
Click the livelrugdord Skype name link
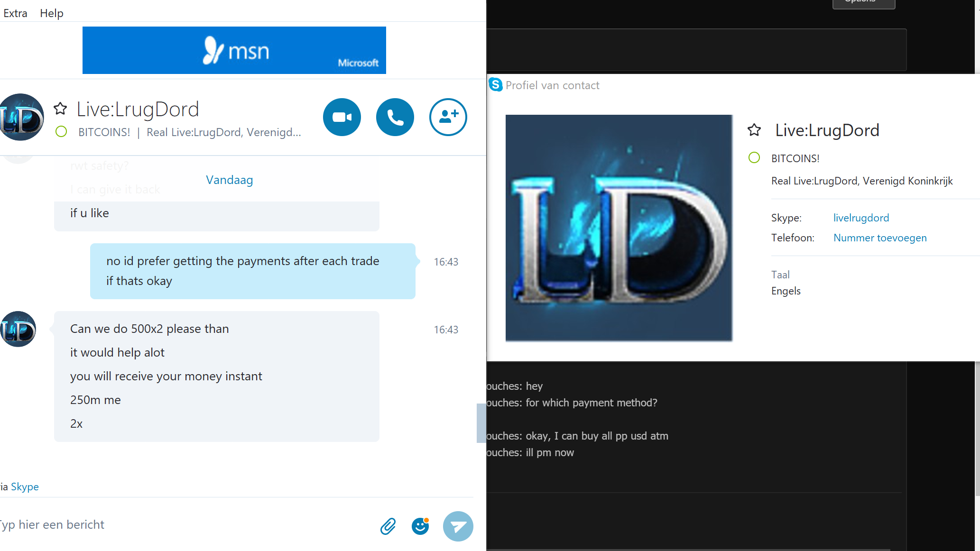861,218
